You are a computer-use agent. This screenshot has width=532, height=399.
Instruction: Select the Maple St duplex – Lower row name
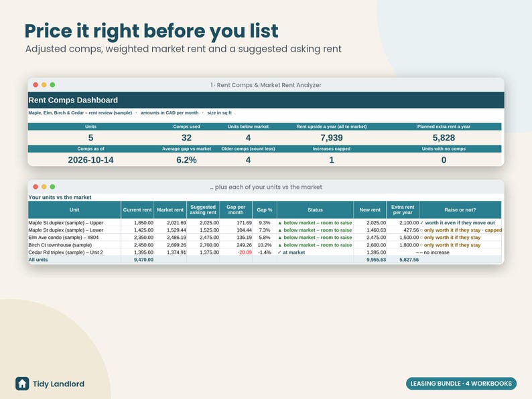[66, 230]
